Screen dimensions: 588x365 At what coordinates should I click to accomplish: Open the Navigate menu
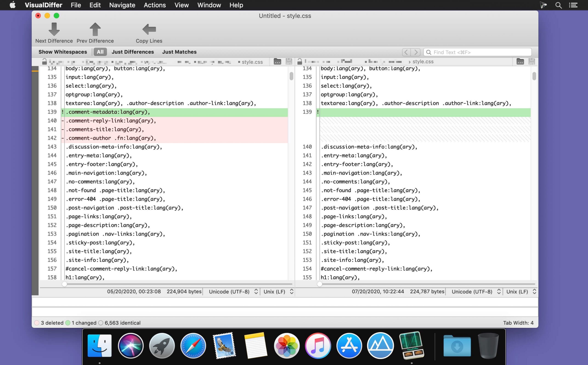tap(122, 5)
